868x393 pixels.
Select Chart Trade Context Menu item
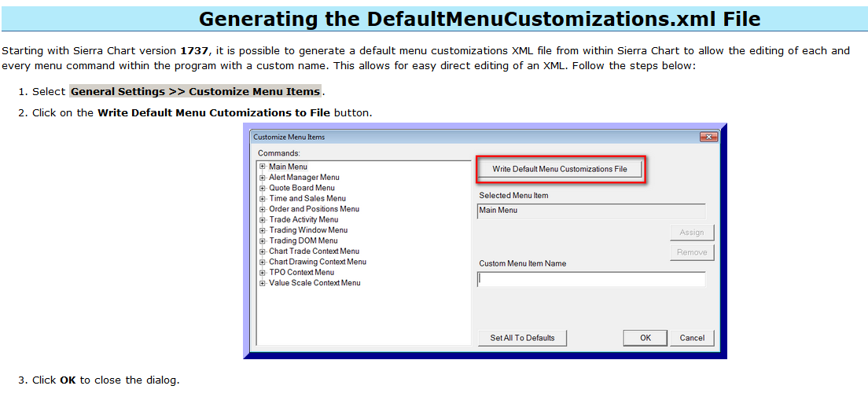coord(314,251)
